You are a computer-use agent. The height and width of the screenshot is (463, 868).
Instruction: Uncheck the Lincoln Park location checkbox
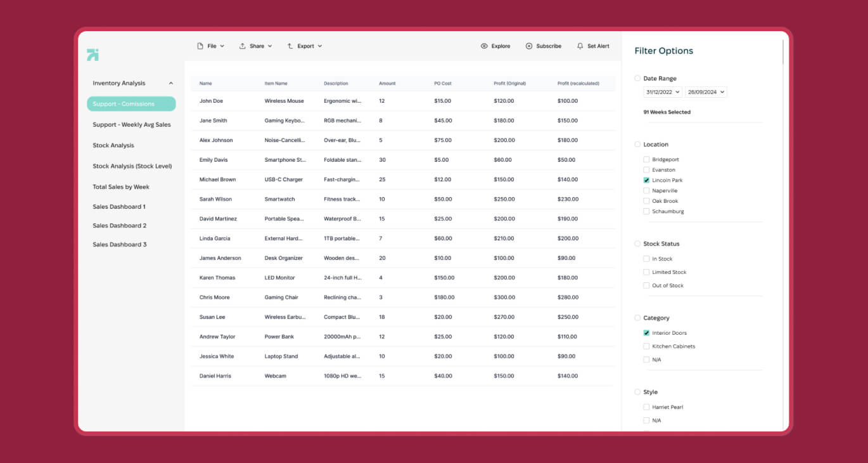point(646,180)
